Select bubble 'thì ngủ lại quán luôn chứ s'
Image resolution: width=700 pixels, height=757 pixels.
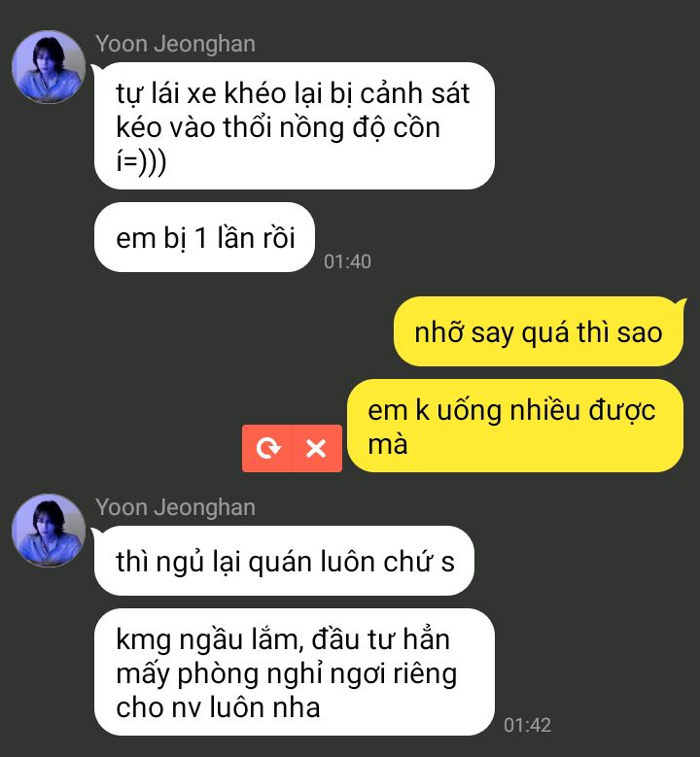pyautogui.click(x=284, y=561)
